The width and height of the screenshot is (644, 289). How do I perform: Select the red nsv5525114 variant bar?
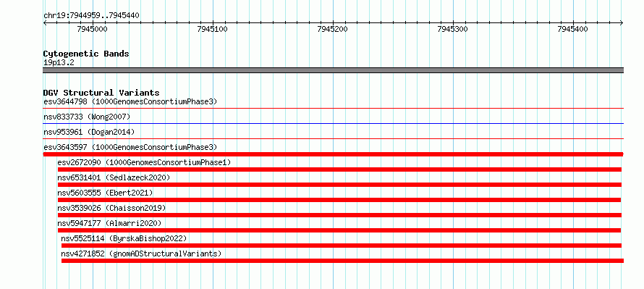342,246
